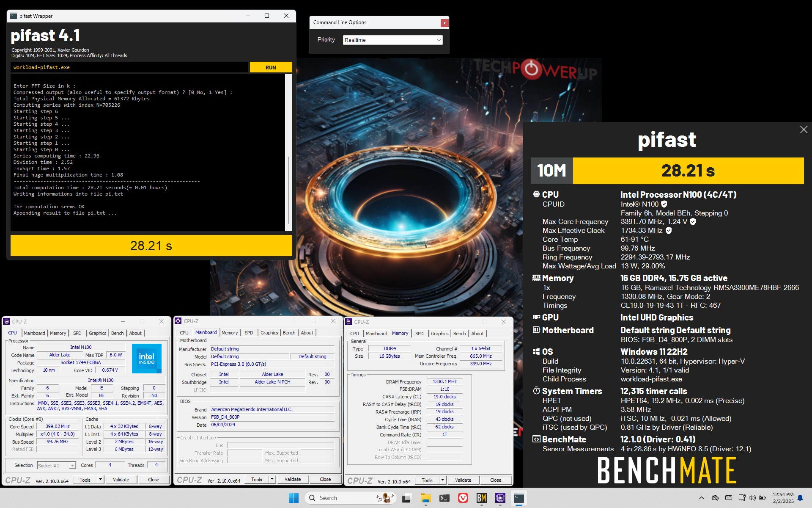Expand Tools arrow in Memory CPU-Z window
The image size is (812, 508).
click(442, 480)
